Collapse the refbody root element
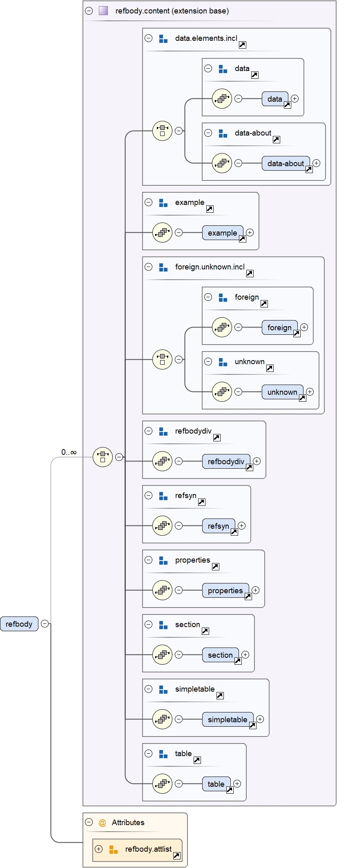The height and width of the screenshot is (868, 348). (x=45, y=624)
